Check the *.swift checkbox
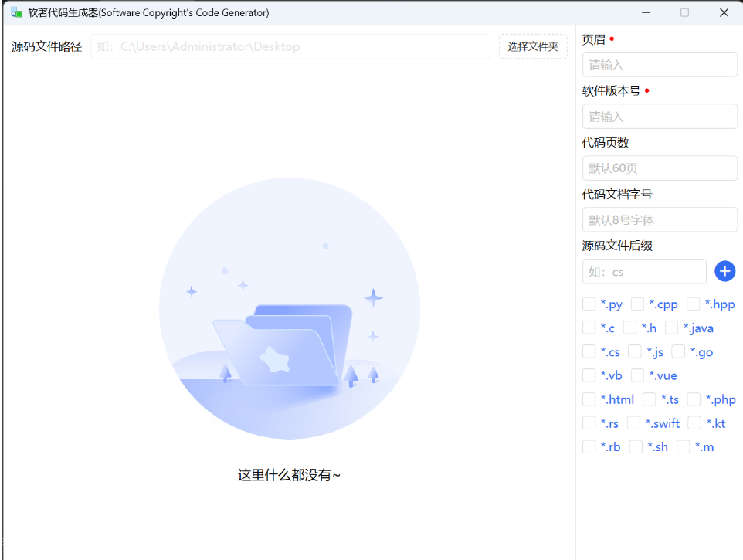743x560 pixels. pyautogui.click(x=634, y=423)
